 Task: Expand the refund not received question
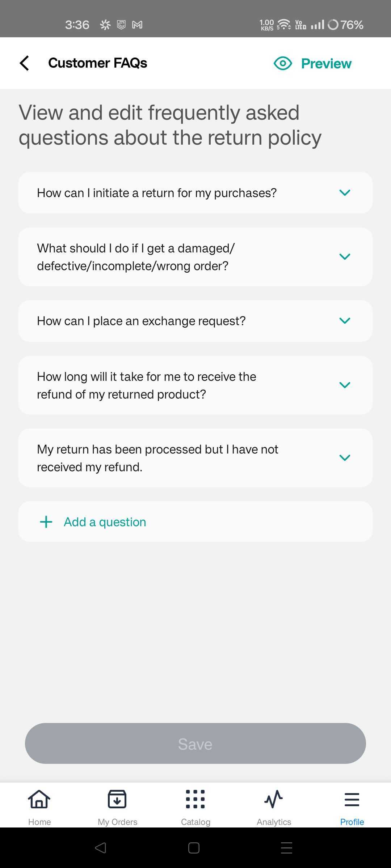[x=345, y=458]
